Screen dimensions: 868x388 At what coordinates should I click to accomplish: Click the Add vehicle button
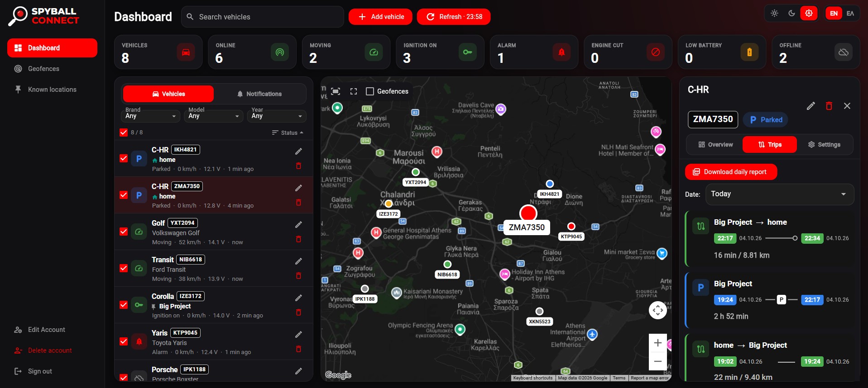[x=380, y=17]
